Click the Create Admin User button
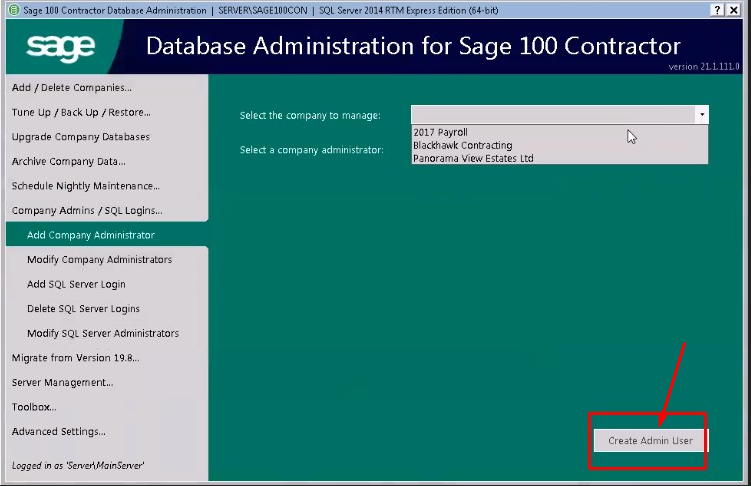 pyautogui.click(x=650, y=441)
